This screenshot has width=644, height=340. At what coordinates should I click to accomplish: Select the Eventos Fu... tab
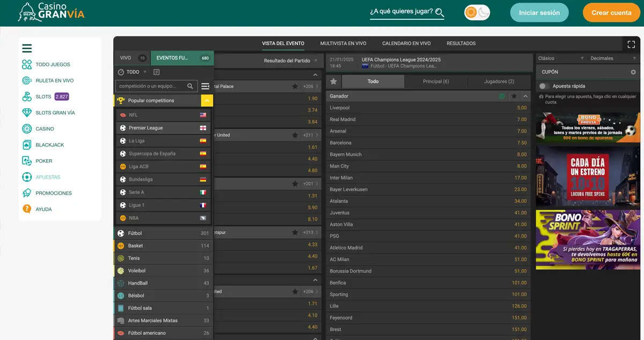click(x=182, y=58)
